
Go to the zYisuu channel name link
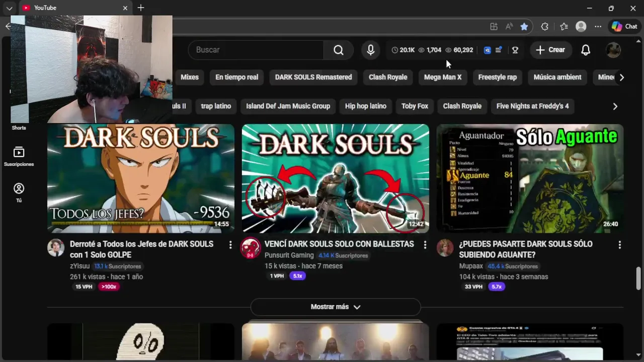tap(79, 266)
